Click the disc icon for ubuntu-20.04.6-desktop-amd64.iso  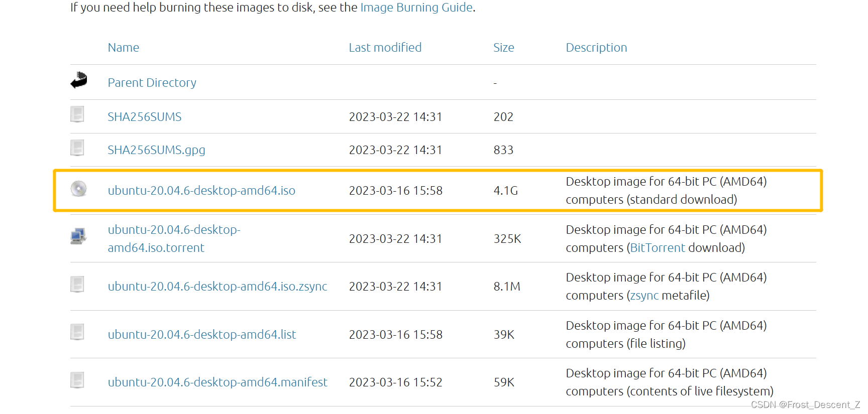click(78, 189)
